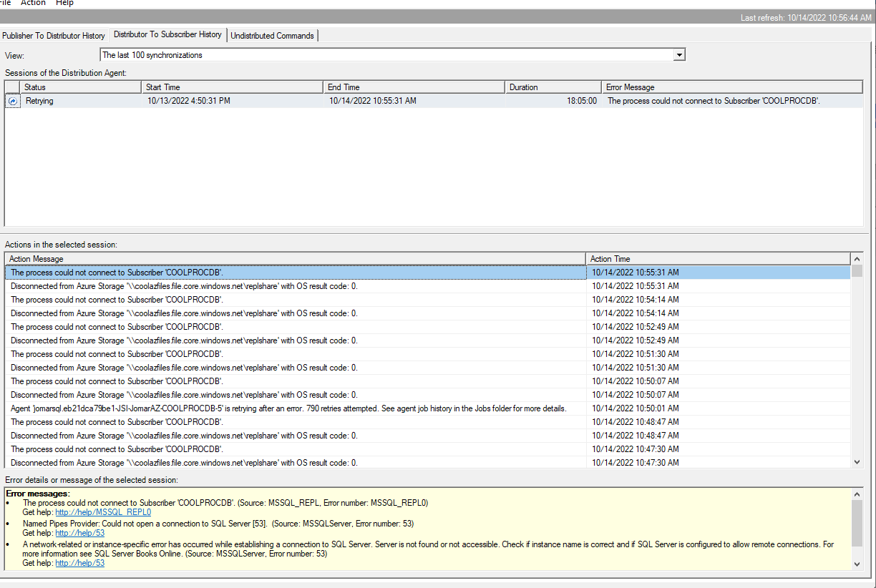Open the Undistributed Commands tab
Screen dimensions: 876x588
pyautogui.click(x=272, y=36)
